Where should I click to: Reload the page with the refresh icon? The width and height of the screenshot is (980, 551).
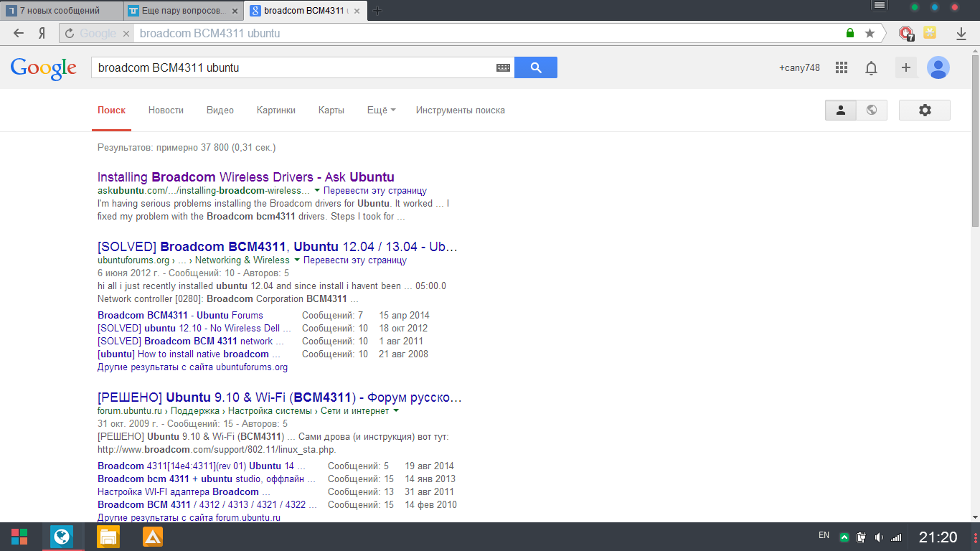coord(70,33)
